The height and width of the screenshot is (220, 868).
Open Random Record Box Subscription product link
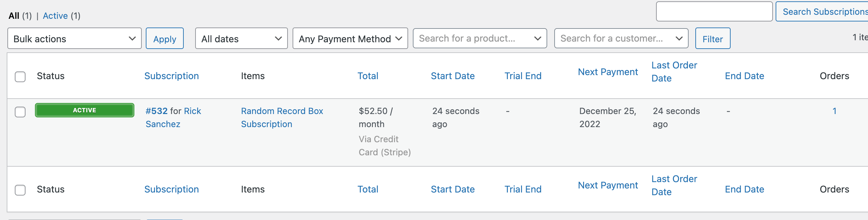pos(282,118)
